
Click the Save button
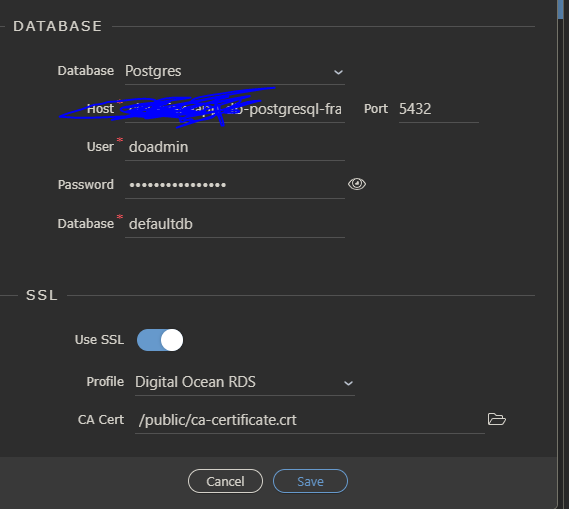tap(310, 481)
